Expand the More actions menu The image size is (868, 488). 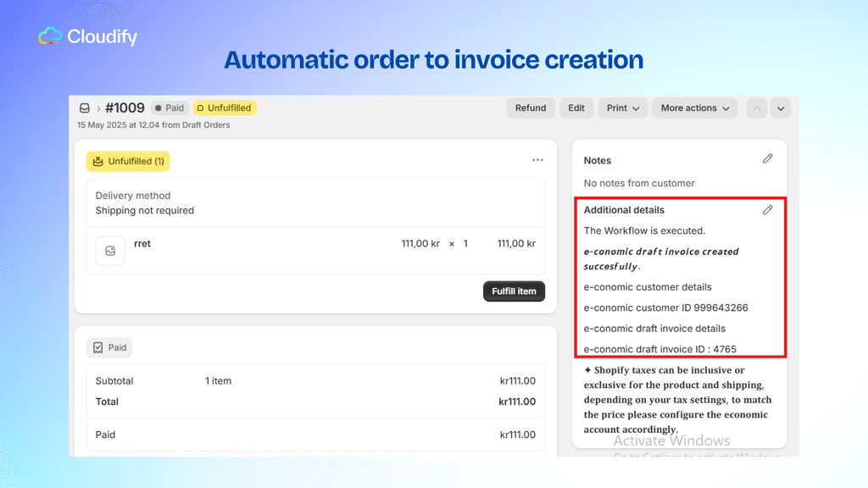[x=694, y=108]
